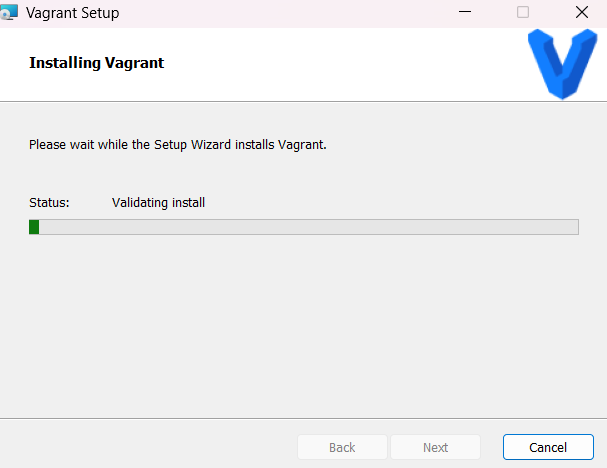Screen dimensions: 607x468
Task: Click the empty footer area left of Back
Action: [150, 447]
